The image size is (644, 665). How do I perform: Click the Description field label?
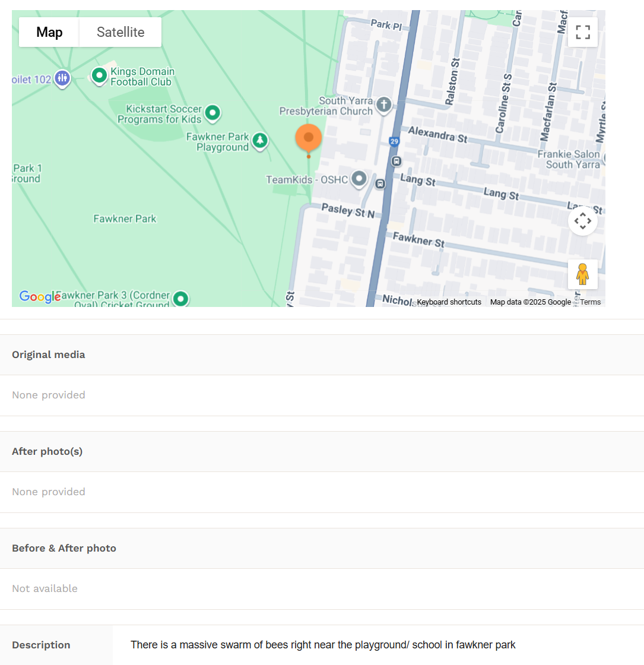coord(41,645)
